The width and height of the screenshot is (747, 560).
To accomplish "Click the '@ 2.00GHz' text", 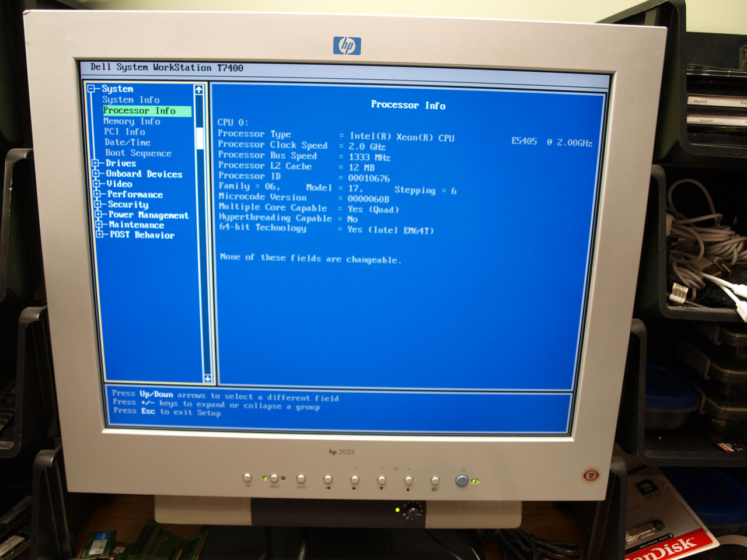I will point(570,142).
